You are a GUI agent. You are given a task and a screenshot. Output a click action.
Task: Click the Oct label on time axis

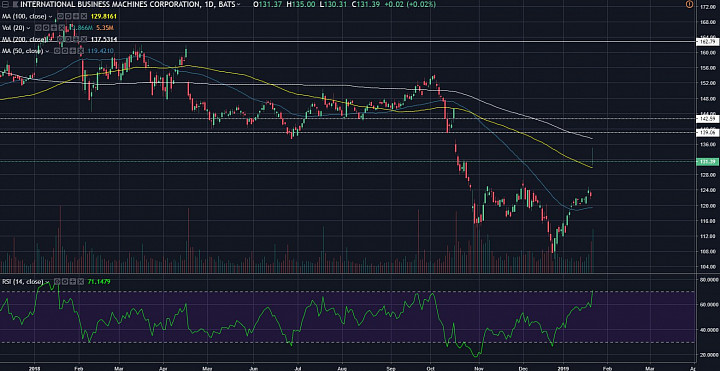(x=431, y=368)
